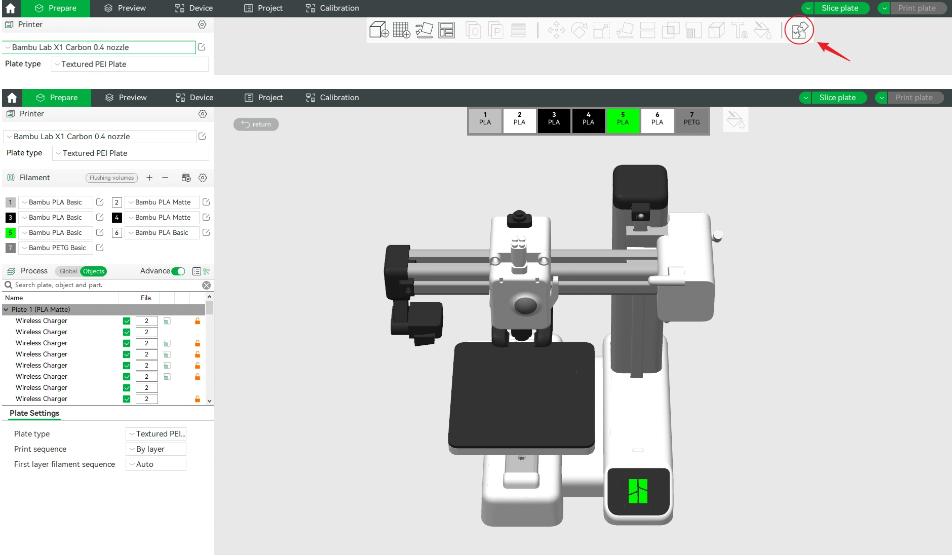Click Slice plate button in upper window
This screenshot has height=557, width=952.
tap(840, 8)
